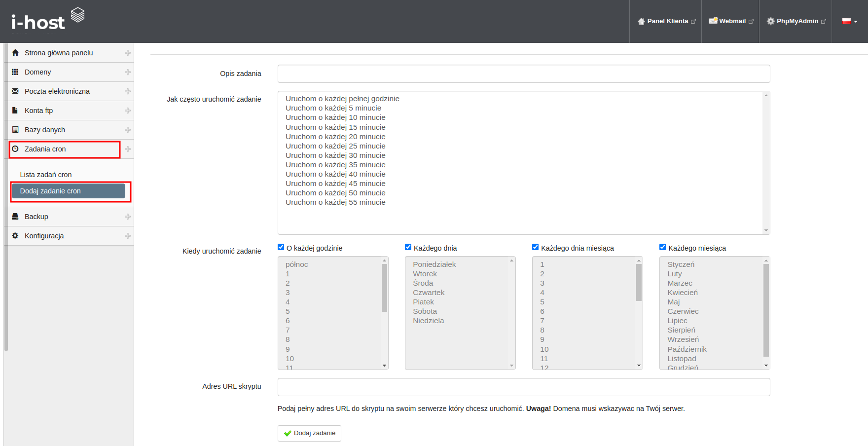Click the drive icon next to Backup

[x=15, y=217]
